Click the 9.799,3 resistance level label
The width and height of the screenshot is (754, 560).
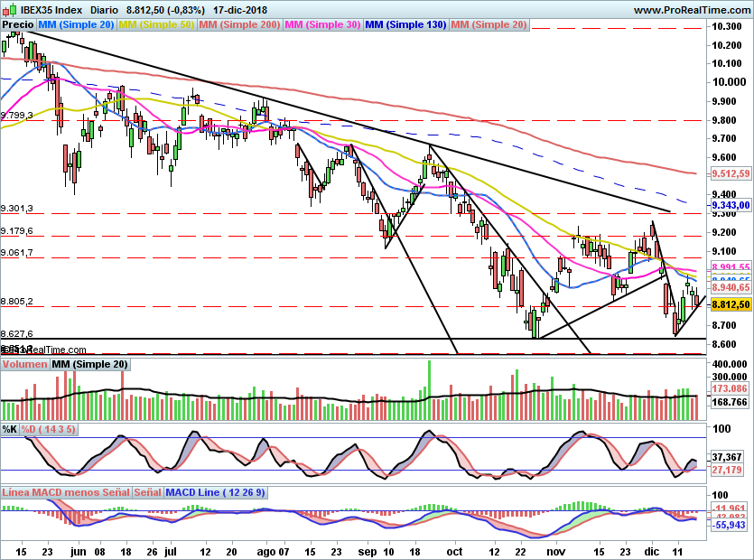pos(17,116)
